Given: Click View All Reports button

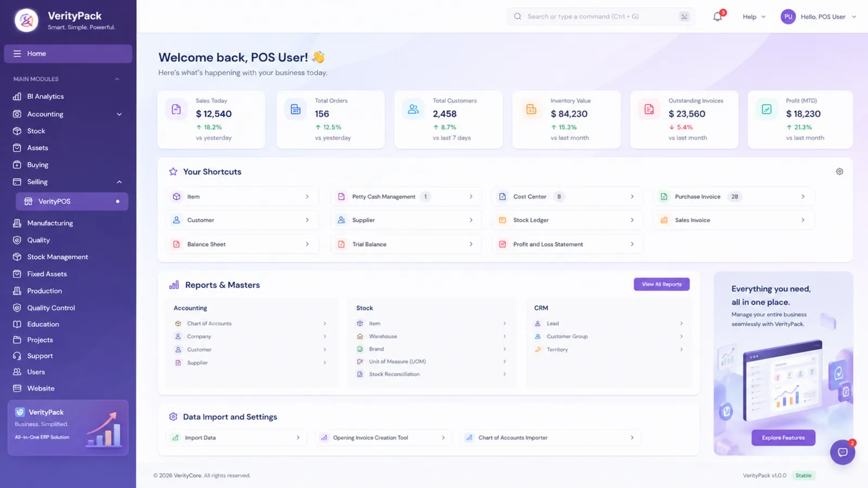Looking at the screenshot, I should tap(661, 284).
